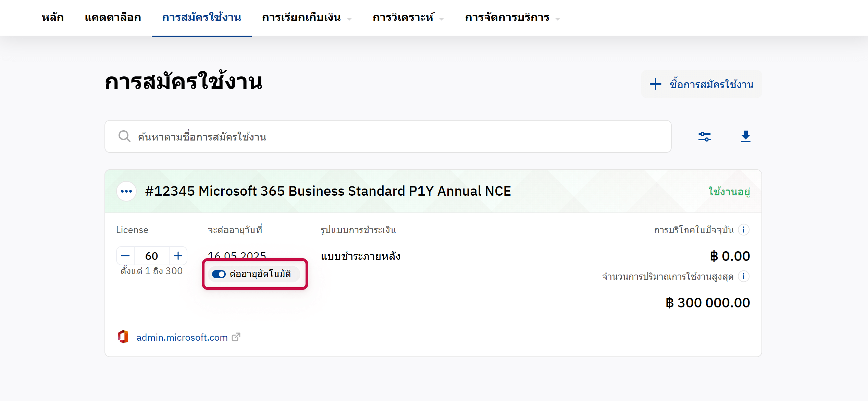The width and height of the screenshot is (868, 401).
Task: Click the magnifier search icon
Action: click(x=124, y=136)
